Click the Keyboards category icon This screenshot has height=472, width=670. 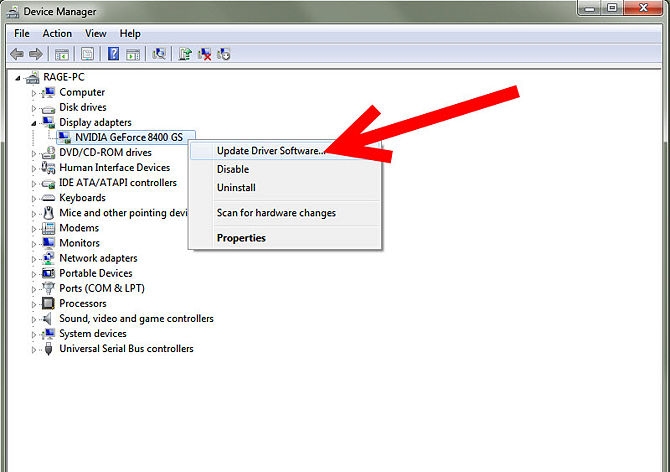click(x=48, y=198)
